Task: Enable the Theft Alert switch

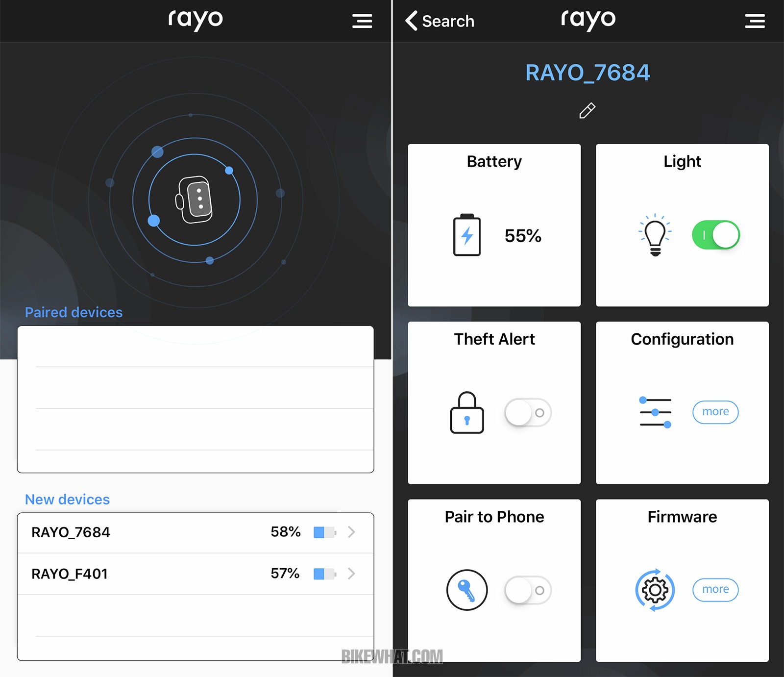Action: pos(528,412)
